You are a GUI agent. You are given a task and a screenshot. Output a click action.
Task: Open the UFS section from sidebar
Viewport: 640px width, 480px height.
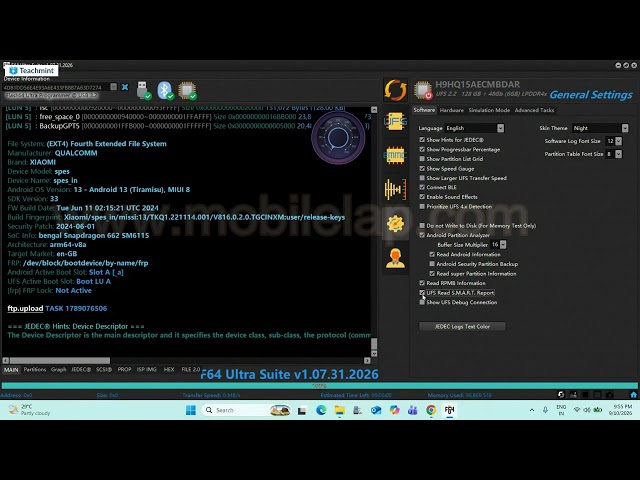coord(395,121)
